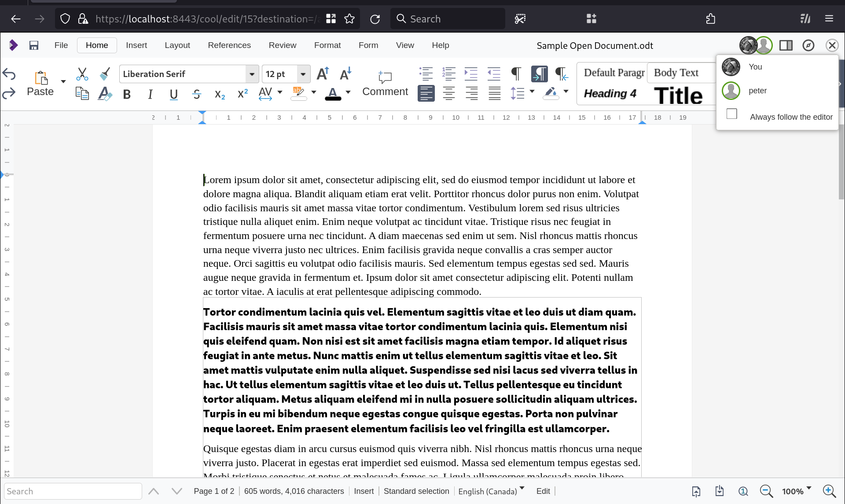Switch to the References tab

(x=229, y=45)
